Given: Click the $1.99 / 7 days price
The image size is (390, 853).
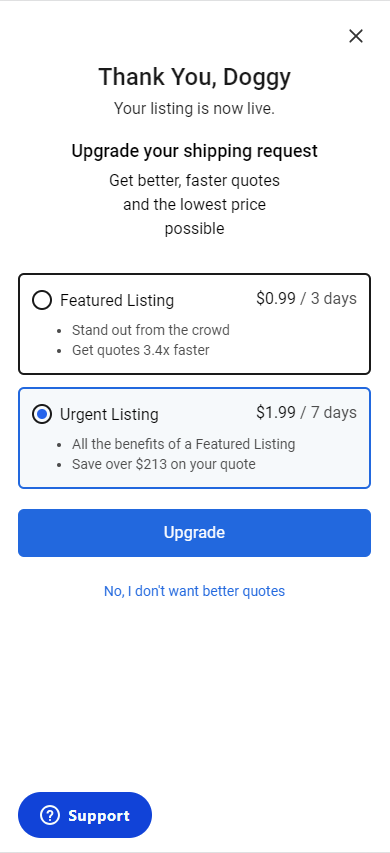Looking at the screenshot, I should point(306,413).
